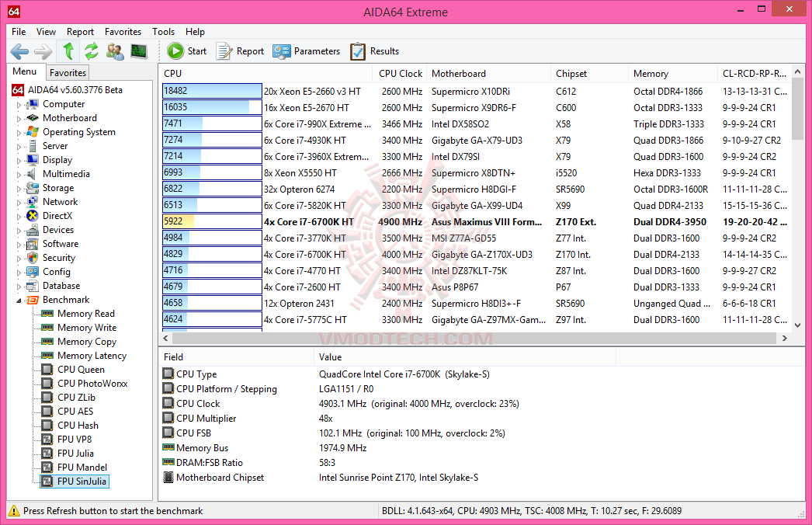Select the Security shield icon
812x525 pixels.
click(33, 258)
